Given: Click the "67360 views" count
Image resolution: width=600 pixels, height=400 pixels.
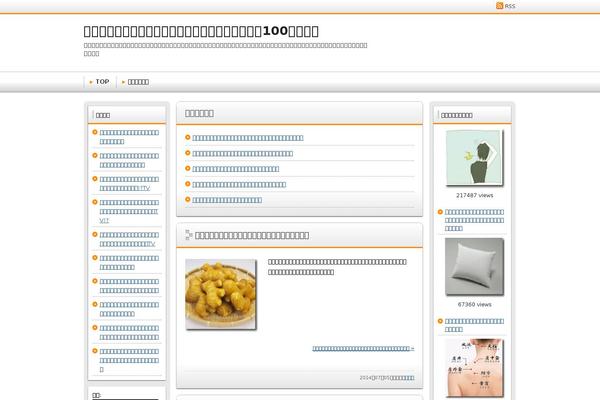Looking at the screenshot, I should pos(474,304).
